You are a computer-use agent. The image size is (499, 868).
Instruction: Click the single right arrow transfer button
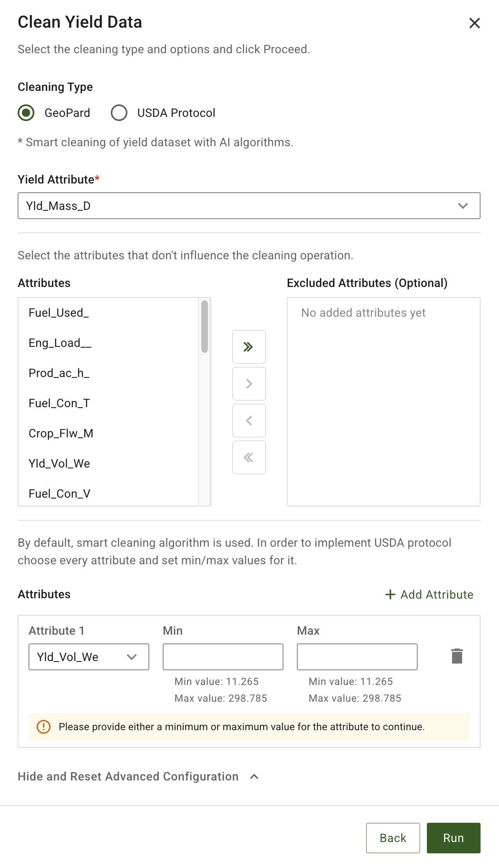click(249, 384)
